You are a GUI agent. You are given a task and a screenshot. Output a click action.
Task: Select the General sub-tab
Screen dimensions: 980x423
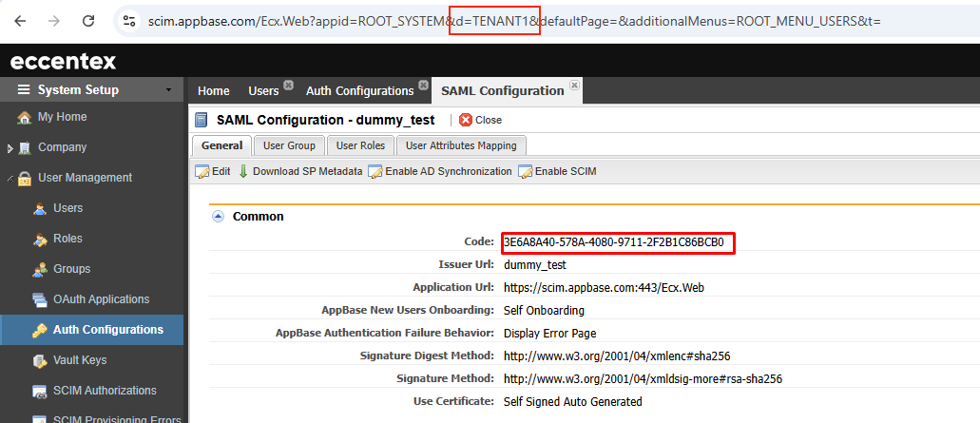tap(221, 145)
